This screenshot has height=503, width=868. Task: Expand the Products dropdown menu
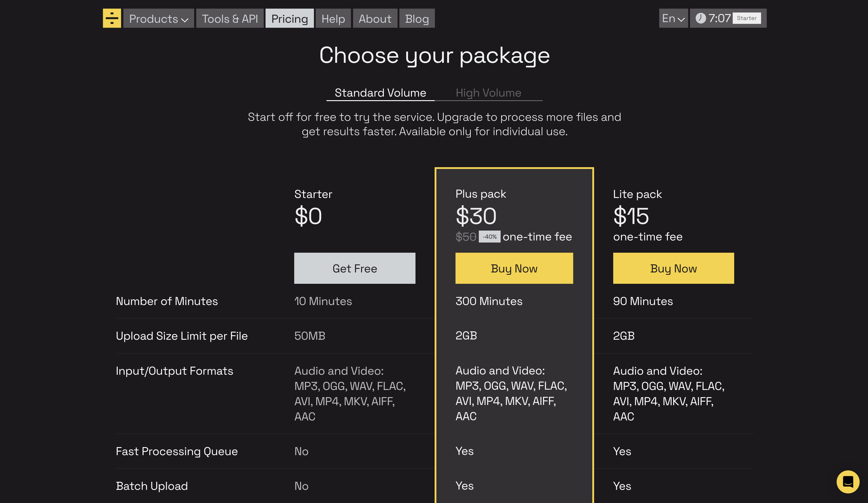pos(158,18)
